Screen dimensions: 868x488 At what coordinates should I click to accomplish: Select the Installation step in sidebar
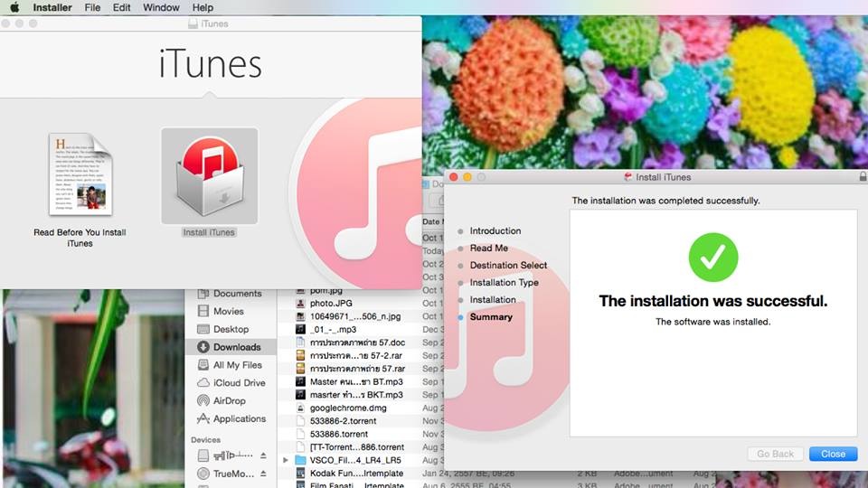pos(493,299)
